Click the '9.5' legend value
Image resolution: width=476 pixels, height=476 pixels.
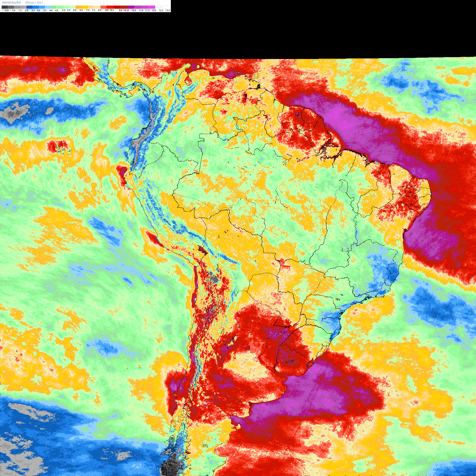tap(121, 10)
